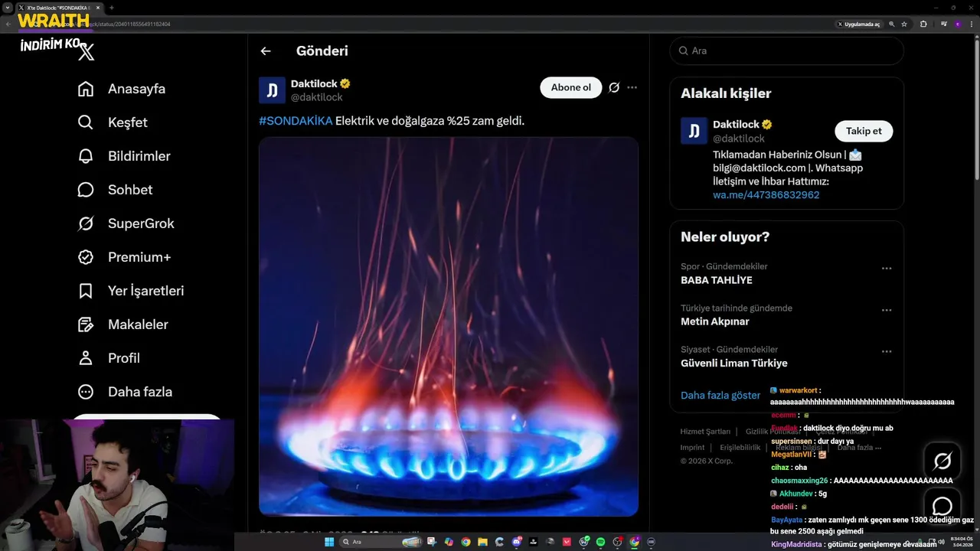Image resolution: width=980 pixels, height=551 pixels.
Task: Open post three-dot more menu
Action: coord(632,87)
